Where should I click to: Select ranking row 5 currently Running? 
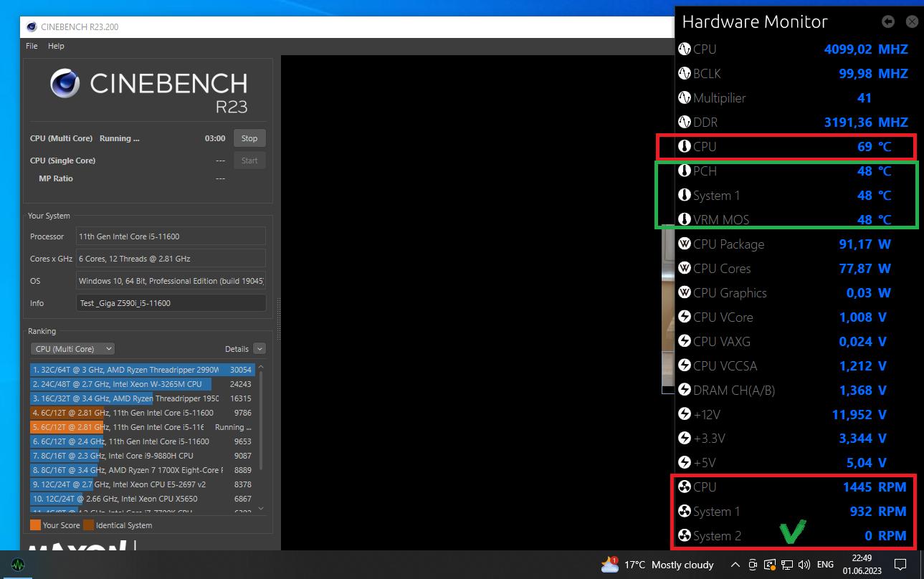[142, 427]
